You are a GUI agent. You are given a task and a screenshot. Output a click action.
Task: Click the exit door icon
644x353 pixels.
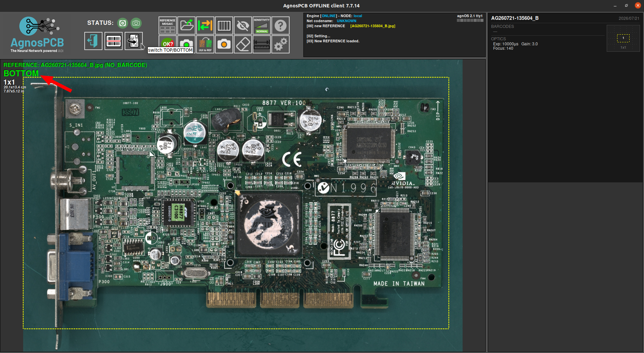93,41
